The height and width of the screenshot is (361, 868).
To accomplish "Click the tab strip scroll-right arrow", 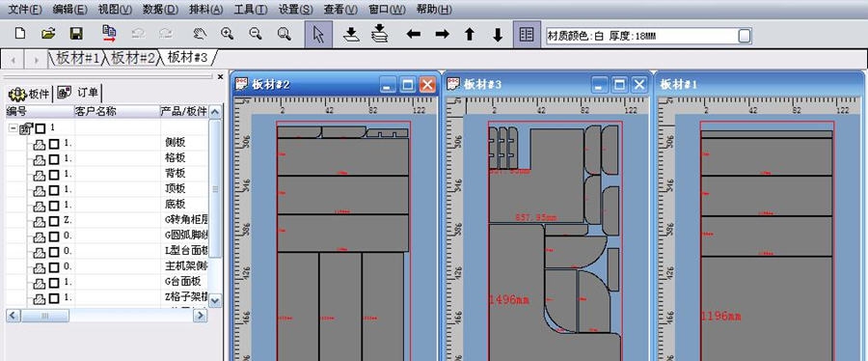I will (x=36, y=59).
